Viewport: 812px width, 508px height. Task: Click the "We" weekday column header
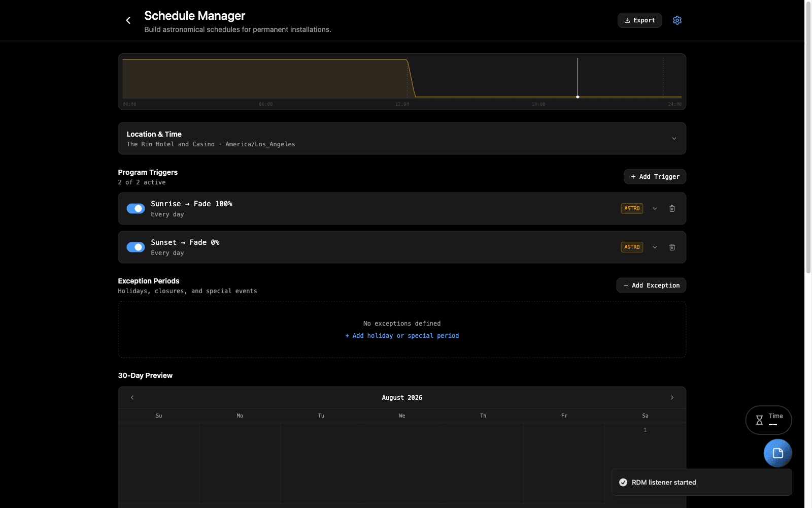tap(402, 416)
